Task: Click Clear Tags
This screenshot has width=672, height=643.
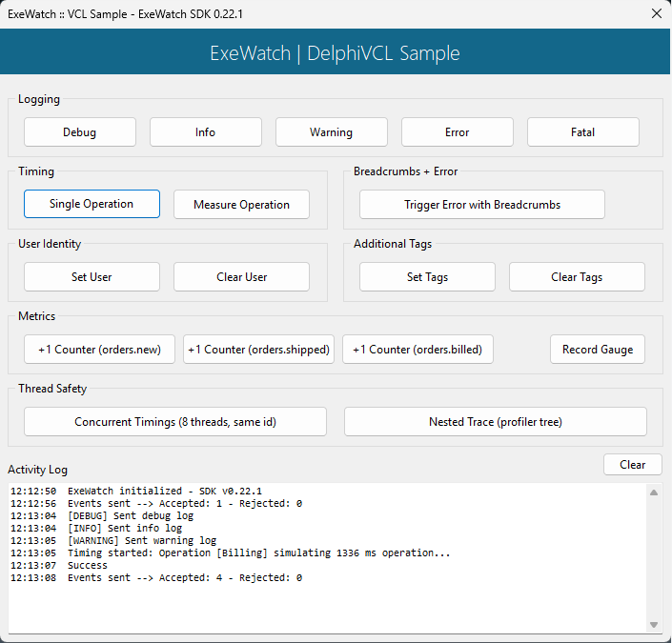Action: (x=577, y=277)
